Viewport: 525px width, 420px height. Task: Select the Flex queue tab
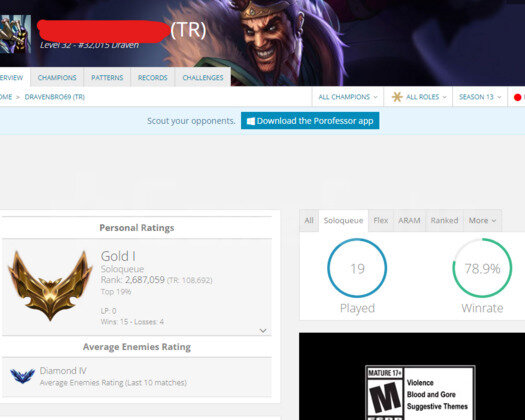coord(381,220)
